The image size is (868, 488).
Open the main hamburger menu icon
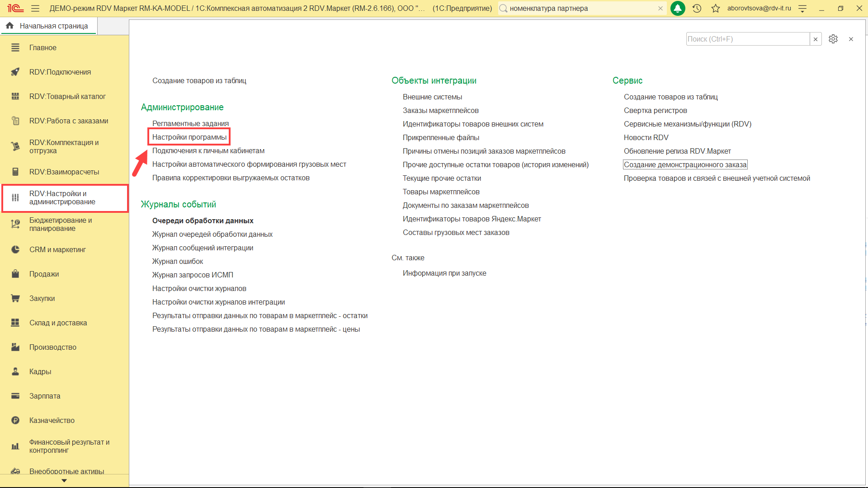35,8
